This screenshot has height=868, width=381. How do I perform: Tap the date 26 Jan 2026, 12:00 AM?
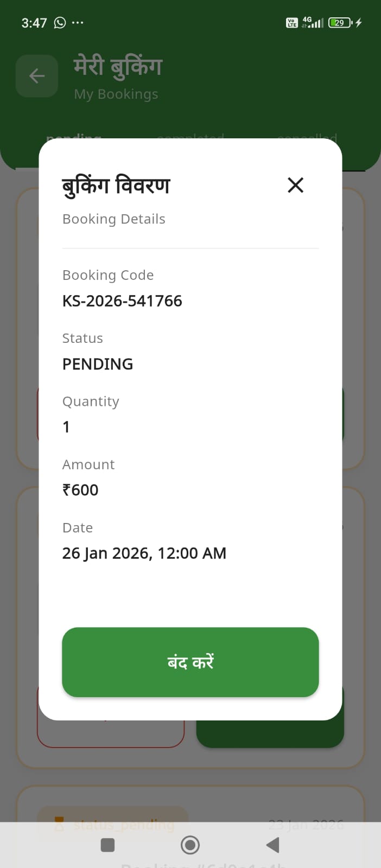(144, 553)
